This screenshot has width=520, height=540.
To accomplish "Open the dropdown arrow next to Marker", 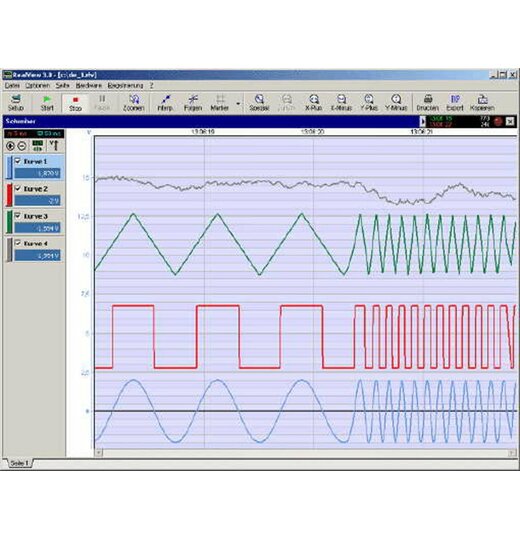I will pos(238,103).
